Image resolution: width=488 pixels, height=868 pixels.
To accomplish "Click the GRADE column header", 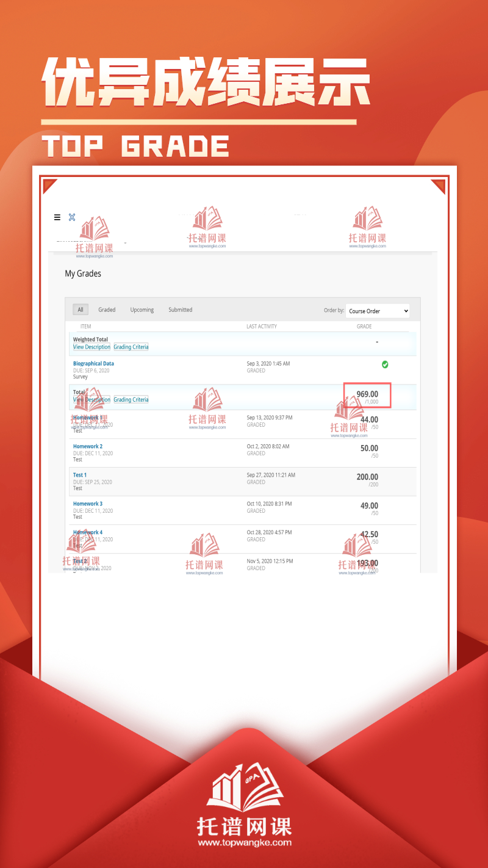I will pos(364,327).
